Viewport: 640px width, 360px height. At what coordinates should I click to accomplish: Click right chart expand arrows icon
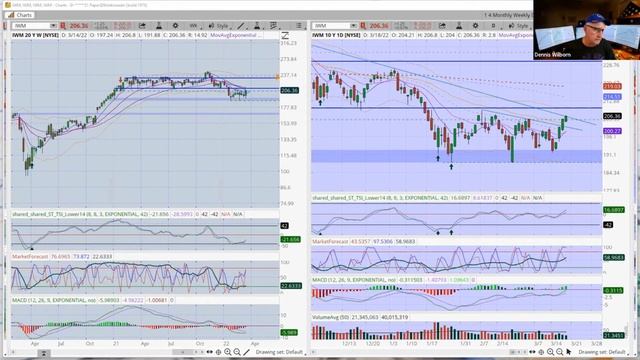click(532, 352)
